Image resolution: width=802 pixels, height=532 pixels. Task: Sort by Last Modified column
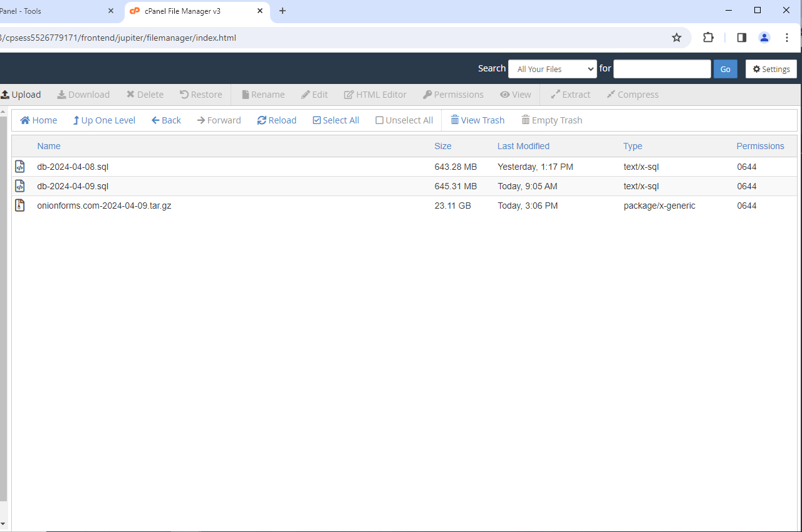pyautogui.click(x=523, y=146)
